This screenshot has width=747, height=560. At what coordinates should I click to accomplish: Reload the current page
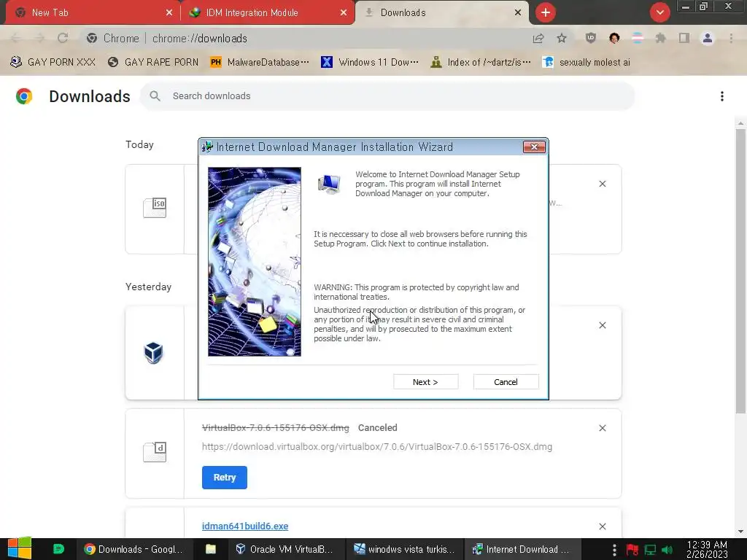(x=63, y=38)
